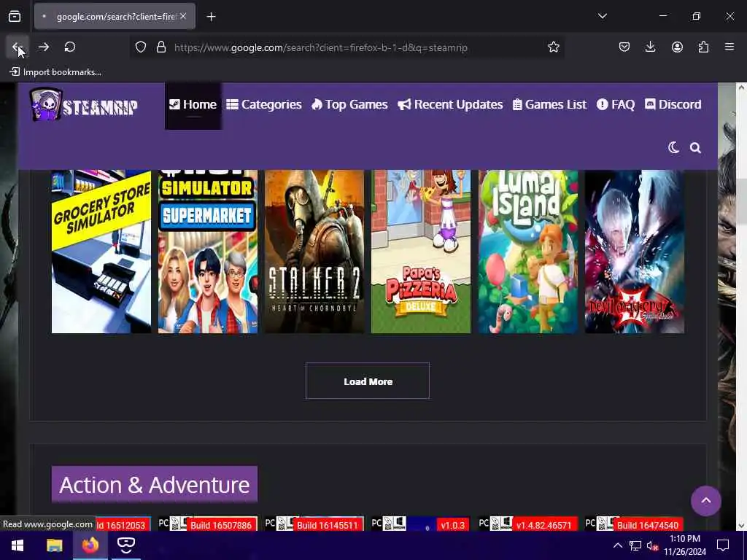This screenshot has width=747, height=560.
Task: Open the S.T.A.L.K.E.R. 2 game cover
Action: click(314, 252)
